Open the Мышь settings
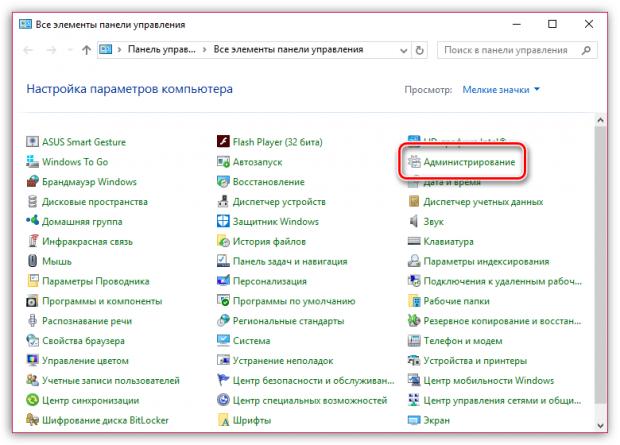 point(56,261)
